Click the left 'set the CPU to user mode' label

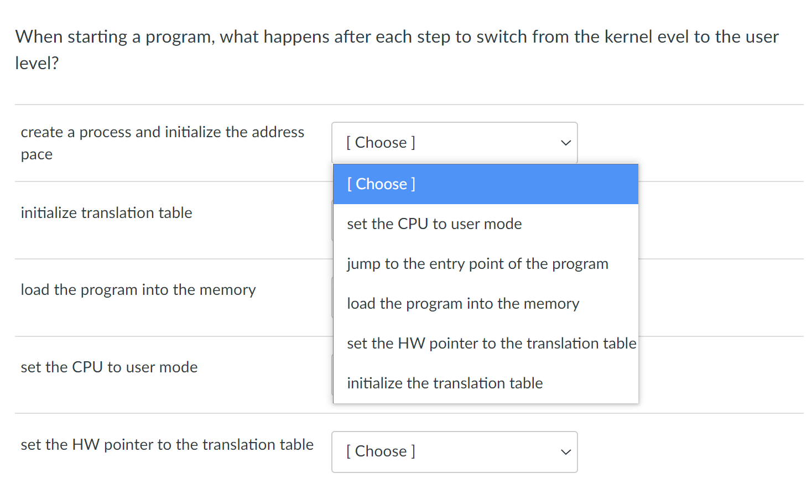[109, 367]
